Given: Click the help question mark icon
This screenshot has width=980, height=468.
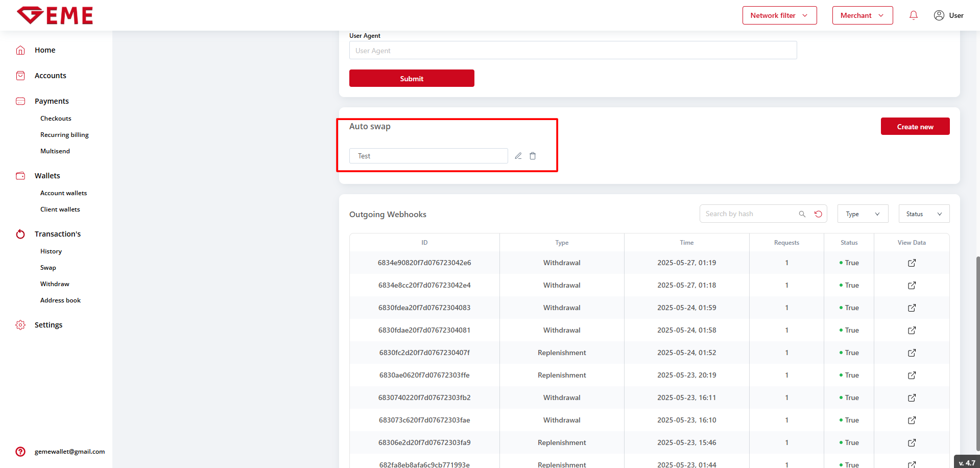Looking at the screenshot, I should pyautogui.click(x=20, y=452).
